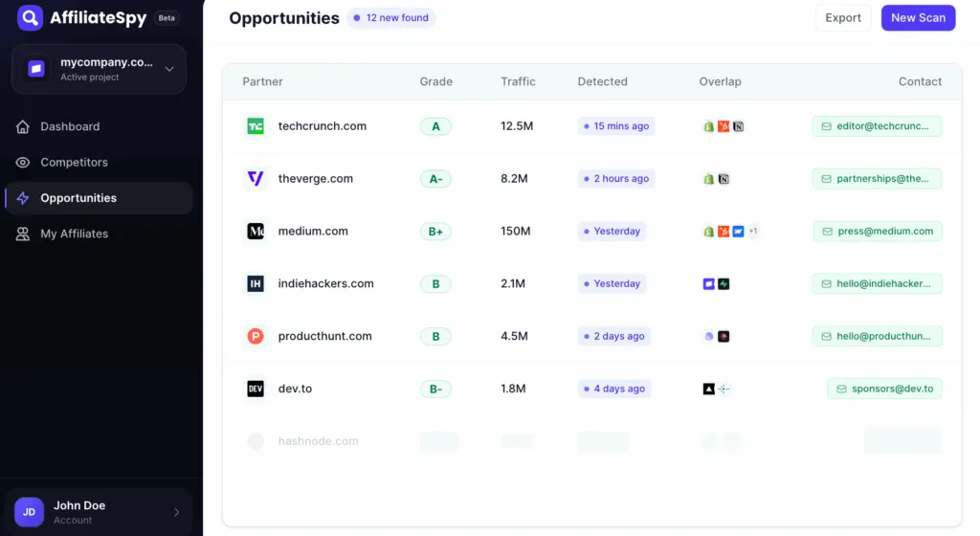Image resolution: width=980 pixels, height=536 pixels.
Task: Open the dev.to partner name
Action: [295, 389]
